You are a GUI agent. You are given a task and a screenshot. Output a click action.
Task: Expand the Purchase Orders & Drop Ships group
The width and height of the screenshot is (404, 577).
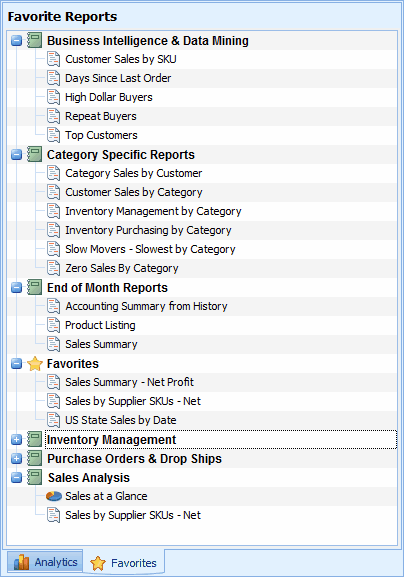tap(17, 459)
